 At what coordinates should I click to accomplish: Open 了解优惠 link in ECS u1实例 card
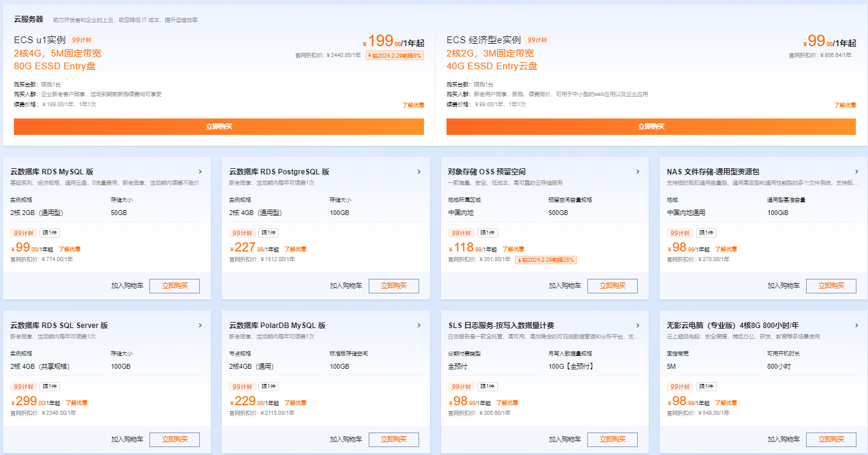[x=413, y=105]
